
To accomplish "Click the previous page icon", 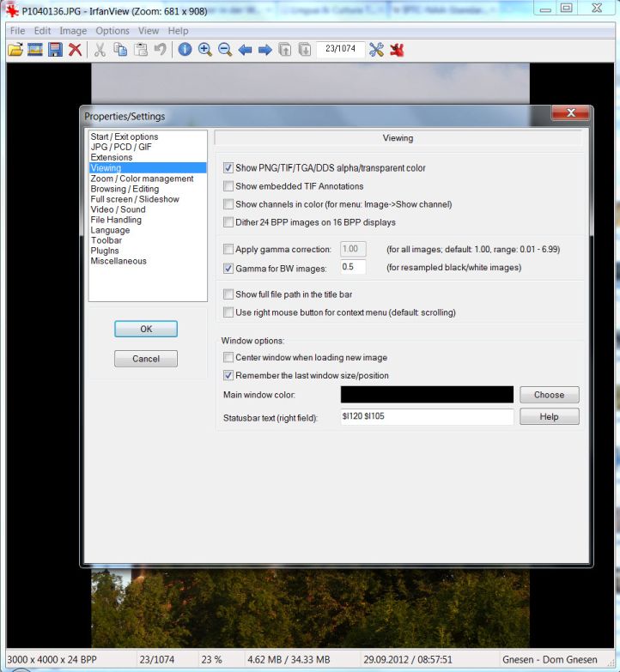I will coord(285,50).
